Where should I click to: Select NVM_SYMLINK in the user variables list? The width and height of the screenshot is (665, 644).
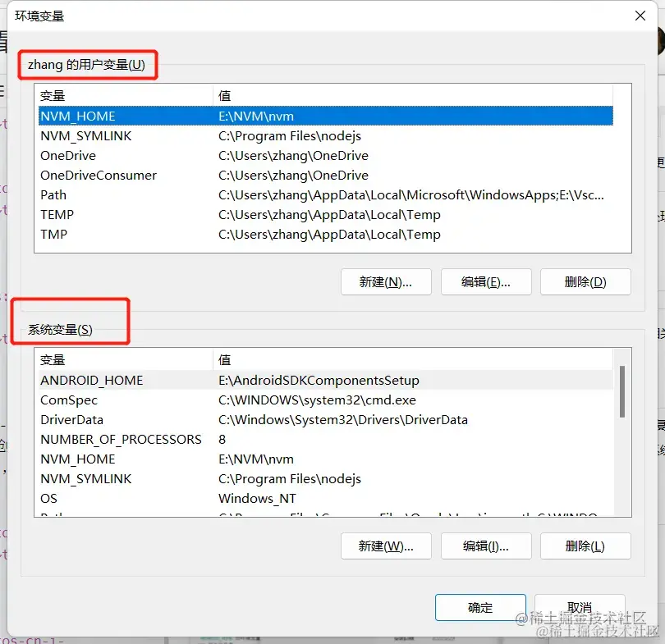pos(326,136)
